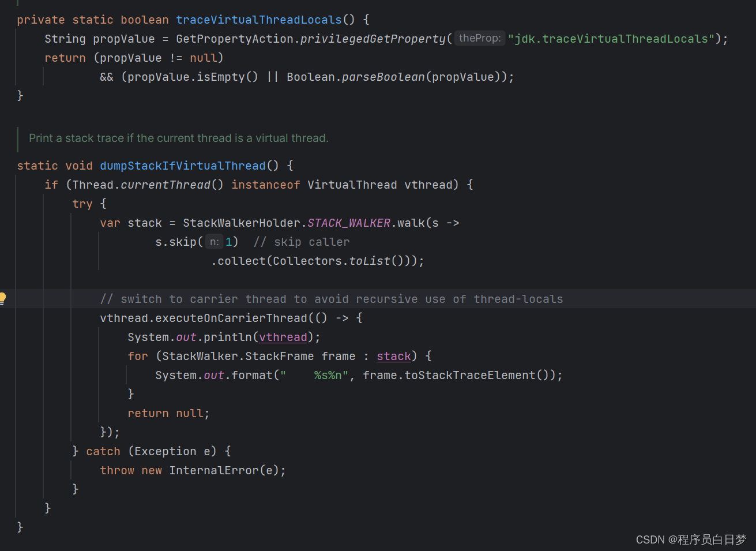Click the "// skip caller" comment
This screenshot has width=756, height=551.
point(302,242)
